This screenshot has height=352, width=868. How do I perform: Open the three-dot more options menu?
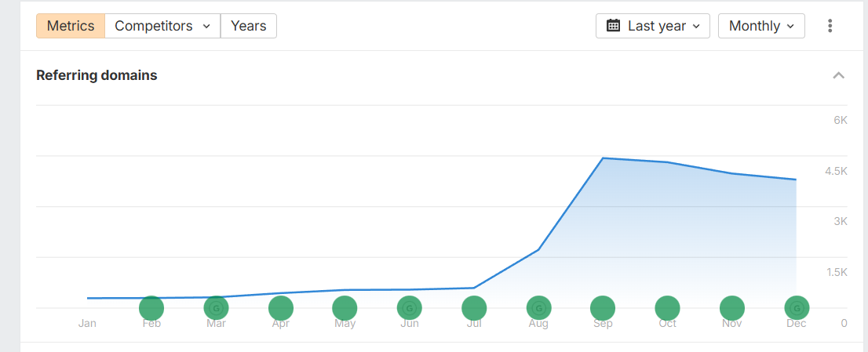[830, 26]
